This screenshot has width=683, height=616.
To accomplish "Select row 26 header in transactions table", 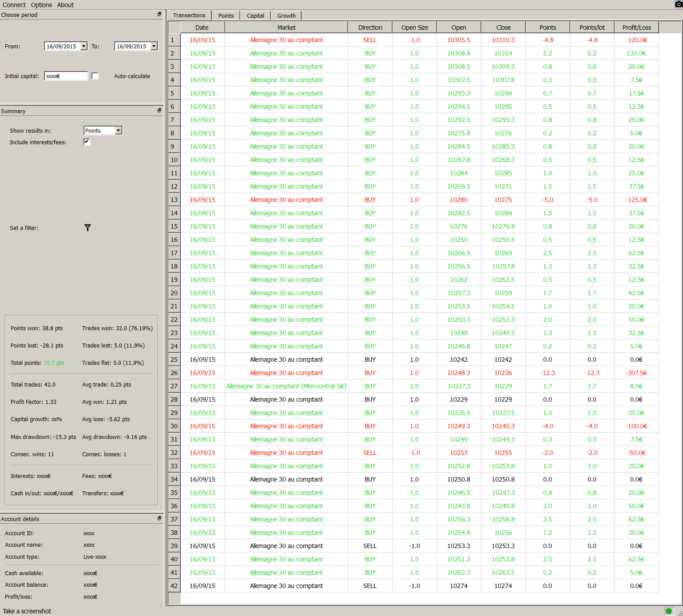I will 174,373.
